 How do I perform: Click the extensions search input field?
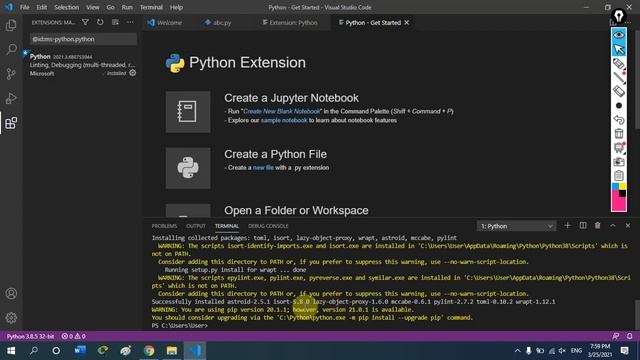click(x=83, y=39)
